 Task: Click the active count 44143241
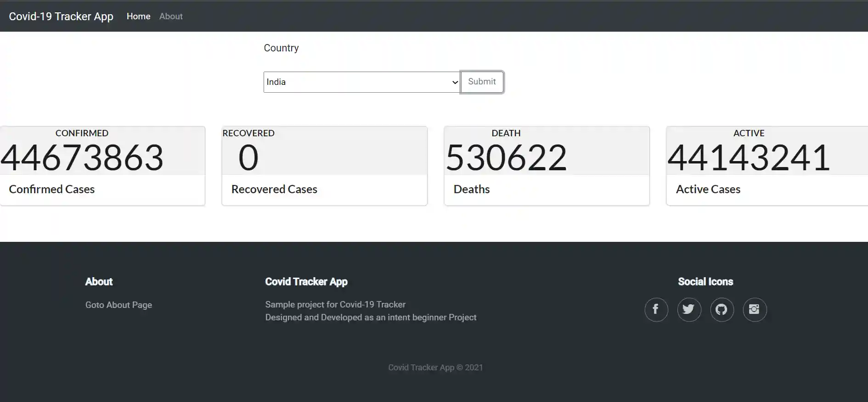coord(749,157)
